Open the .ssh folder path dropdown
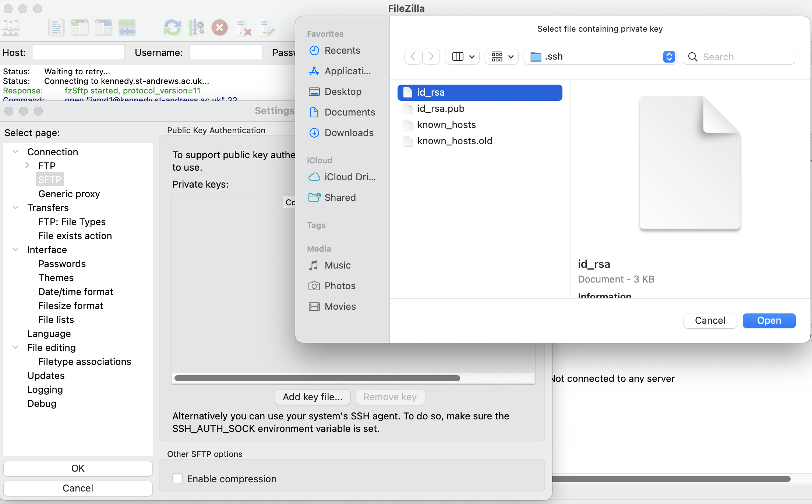This screenshot has width=812, height=504. [600, 57]
